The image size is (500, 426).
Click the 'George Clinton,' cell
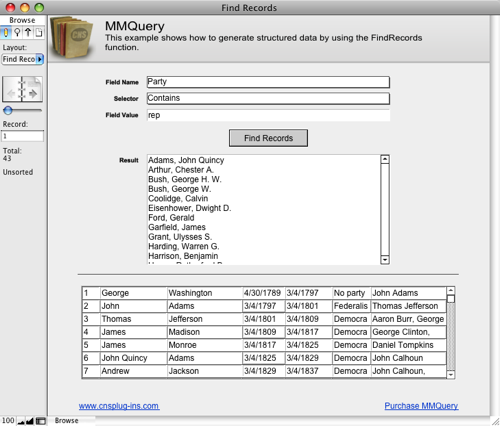coord(408,332)
